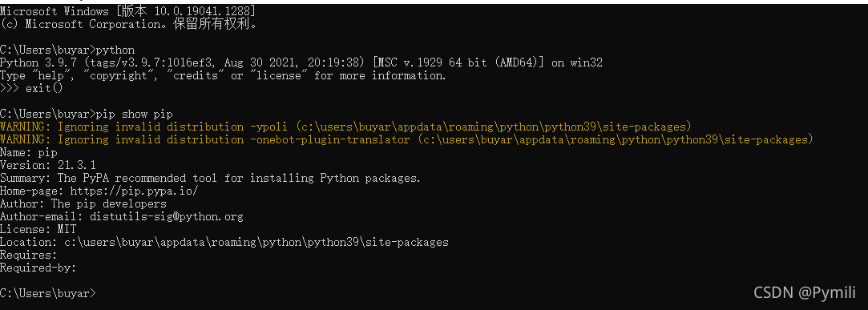This screenshot has width=868, height=310.
Task: Click the distutils-sig@python.org email address
Action: 167,216
